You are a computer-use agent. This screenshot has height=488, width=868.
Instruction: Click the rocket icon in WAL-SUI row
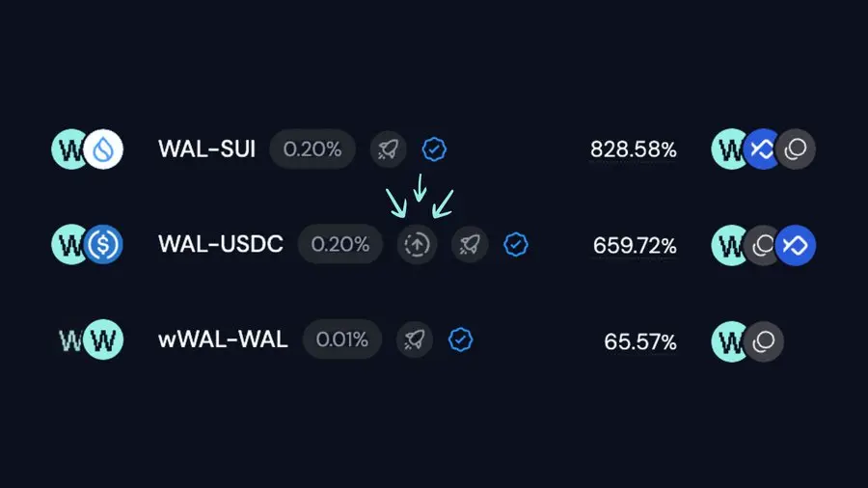point(388,149)
